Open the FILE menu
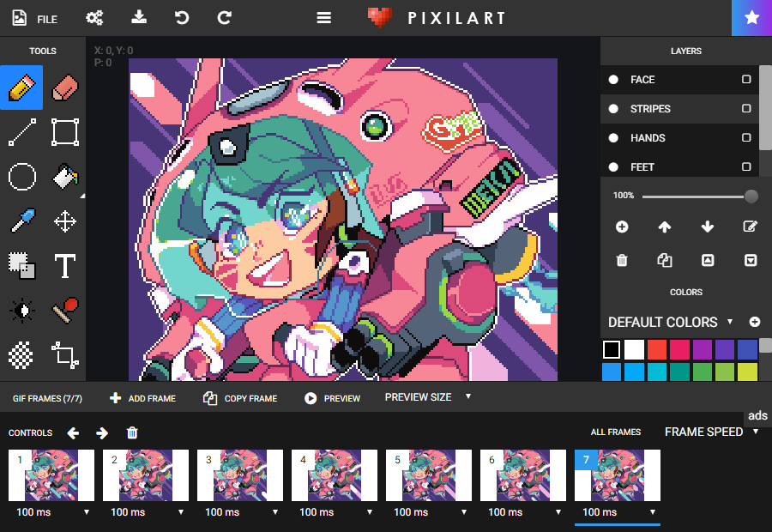This screenshot has width=772, height=532. click(x=33, y=17)
